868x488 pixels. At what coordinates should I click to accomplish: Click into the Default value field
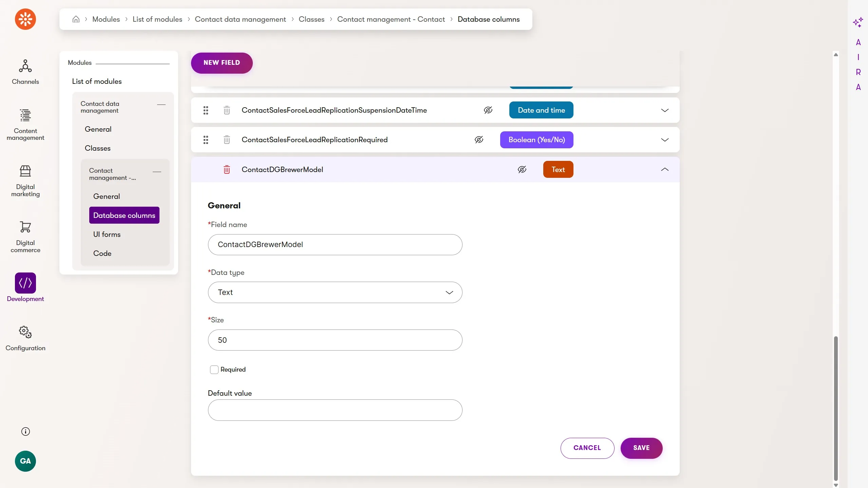pyautogui.click(x=335, y=410)
